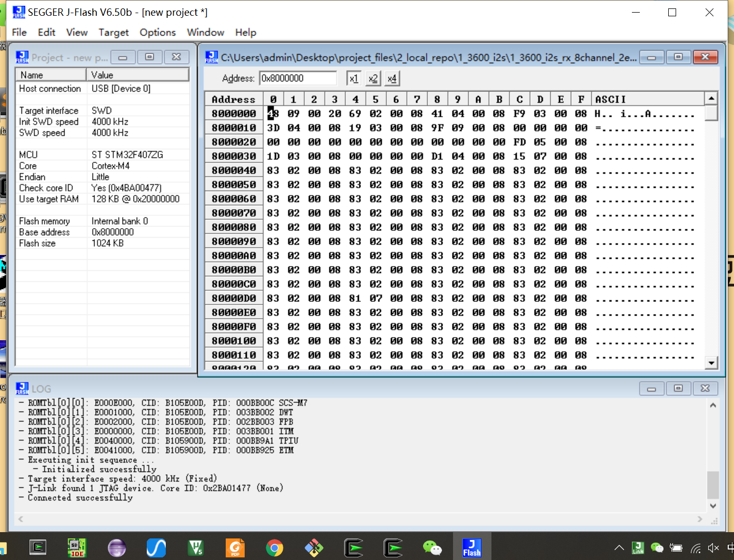734x560 pixels.
Task: Click the '128 KB @ 0x20000000' RAM value
Action: 135,199
